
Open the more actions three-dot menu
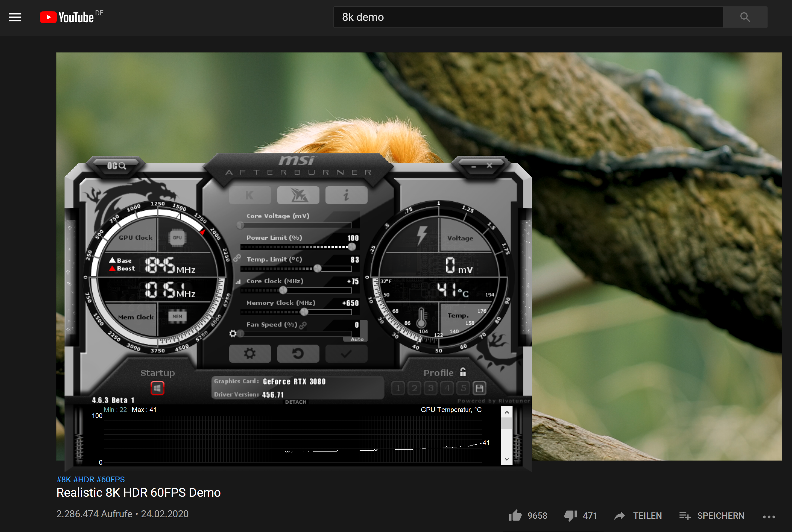click(x=768, y=516)
